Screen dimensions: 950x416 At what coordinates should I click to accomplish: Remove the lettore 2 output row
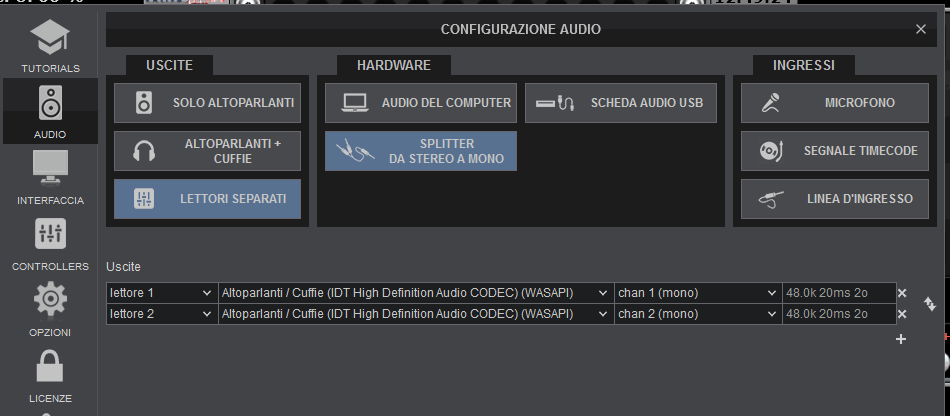(902, 314)
